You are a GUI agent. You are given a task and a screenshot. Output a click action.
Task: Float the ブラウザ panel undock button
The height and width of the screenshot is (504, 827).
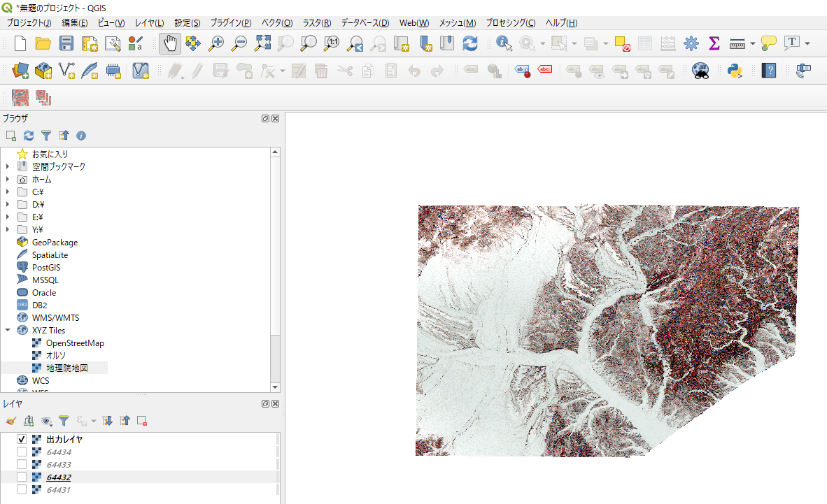tap(266, 119)
